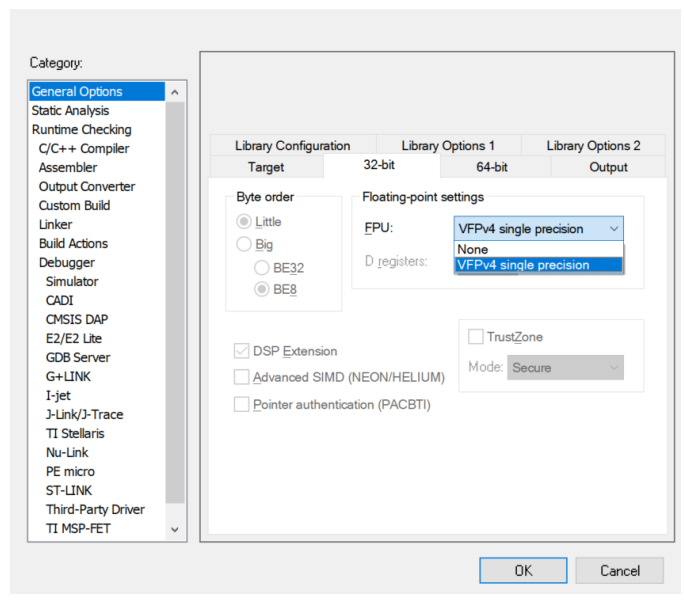The width and height of the screenshot is (684, 601).
Task: Choose the BE32 radio option
Action: click(262, 268)
